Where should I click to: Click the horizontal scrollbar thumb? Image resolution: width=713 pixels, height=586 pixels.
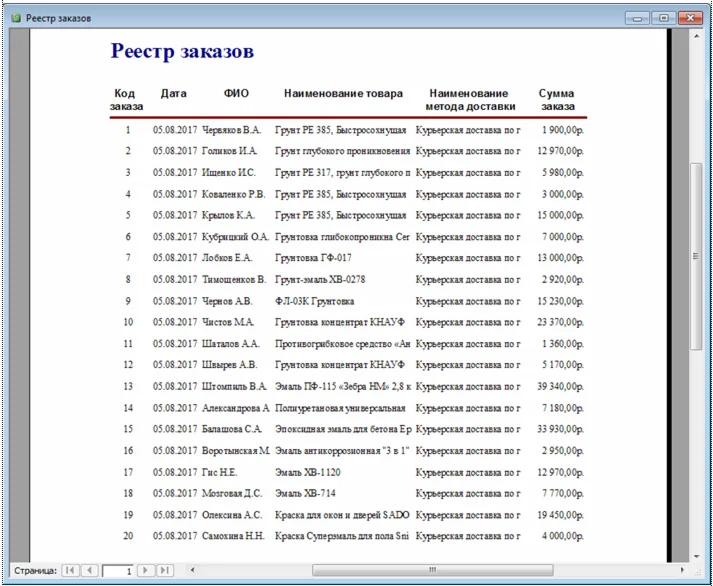(433, 570)
